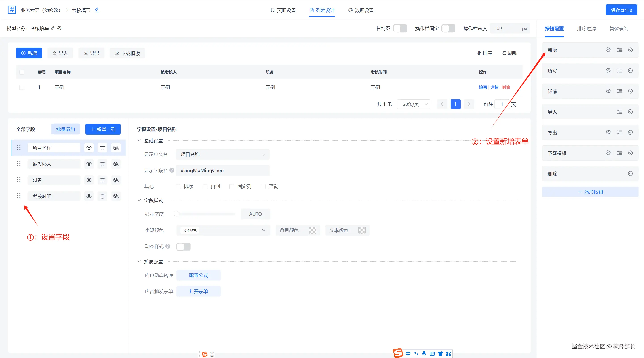Click the cube settings icon for 职务 field
This screenshot has width=644, height=358.
coord(116,180)
